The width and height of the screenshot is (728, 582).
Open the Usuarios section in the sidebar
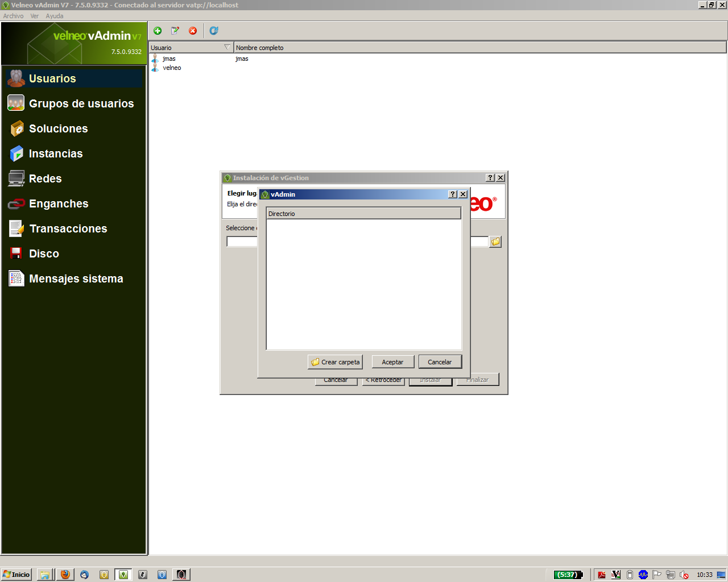(x=74, y=78)
